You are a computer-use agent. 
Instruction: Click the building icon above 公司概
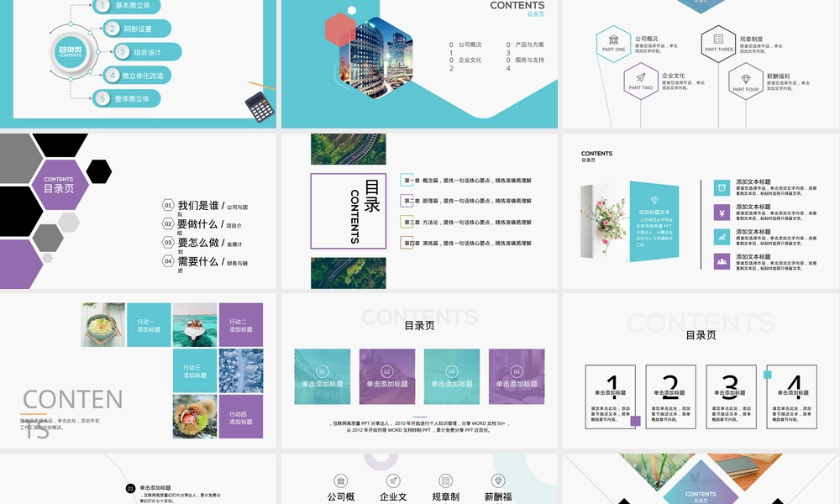point(341,480)
